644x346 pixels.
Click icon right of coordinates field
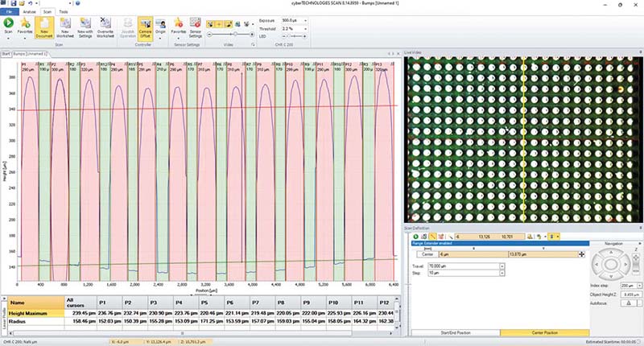click(530, 237)
